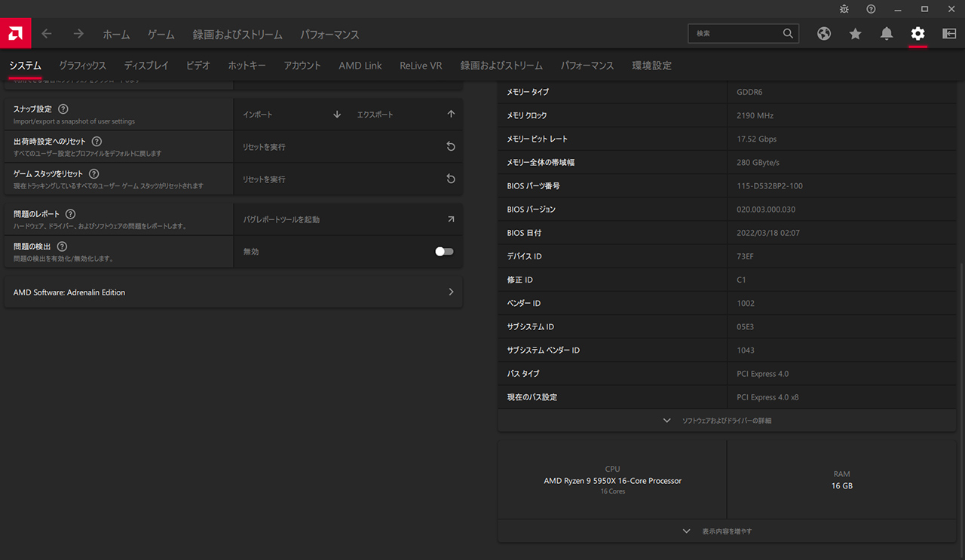This screenshot has width=965, height=560.
Task: Click help icon beside スナップ設定
Action: pos(63,109)
